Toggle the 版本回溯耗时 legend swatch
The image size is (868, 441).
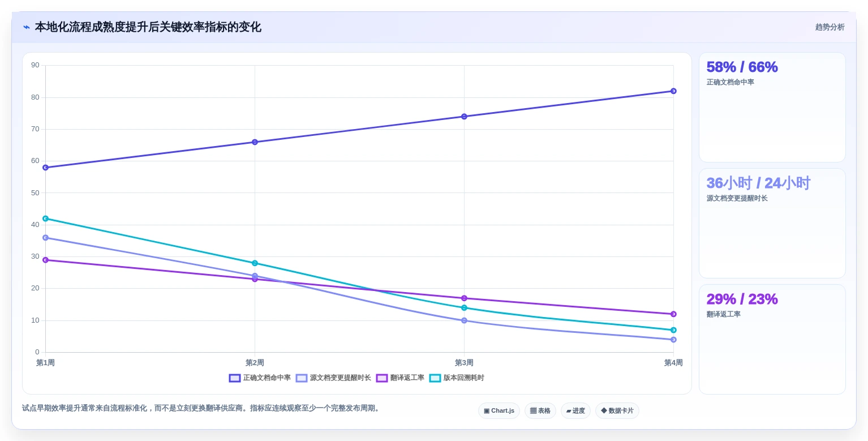tap(435, 378)
